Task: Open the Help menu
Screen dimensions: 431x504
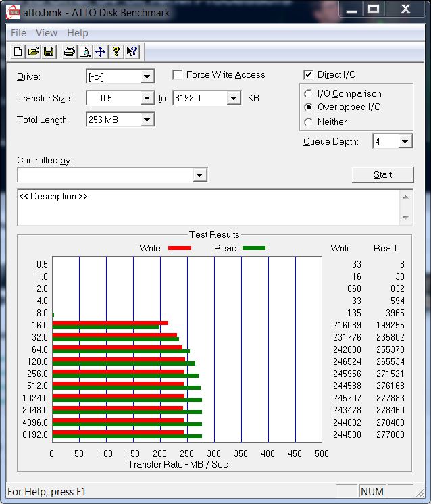Action: tap(78, 33)
